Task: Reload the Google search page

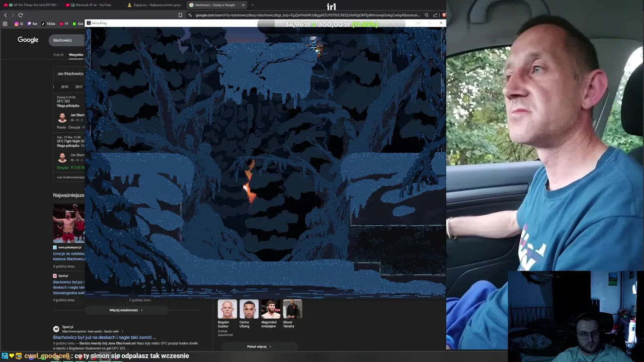Action: pyautogui.click(x=21, y=15)
